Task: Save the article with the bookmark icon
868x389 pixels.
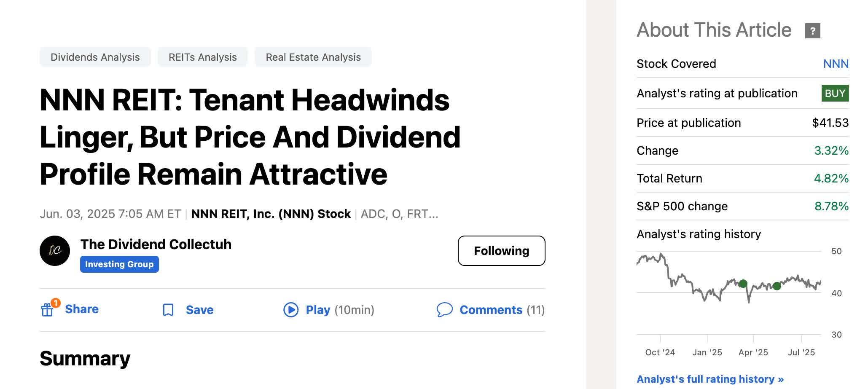Action: [168, 310]
